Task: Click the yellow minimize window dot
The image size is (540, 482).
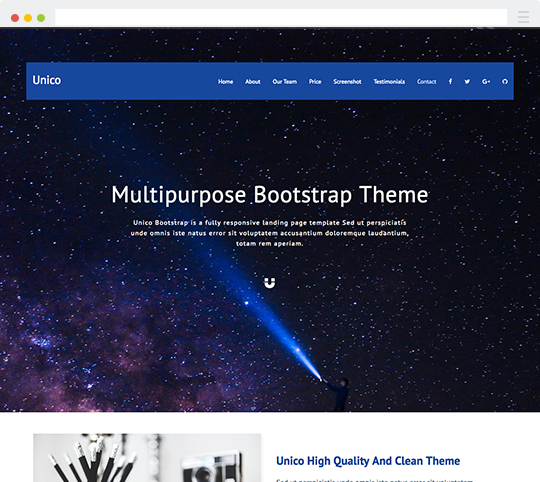Action: click(28, 18)
